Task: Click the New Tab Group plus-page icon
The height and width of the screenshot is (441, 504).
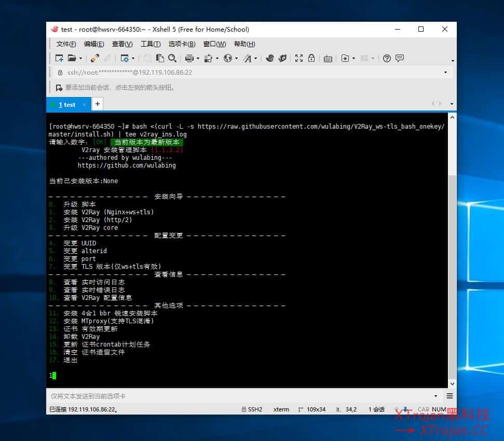Action: pyautogui.click(x=345, y=58)
